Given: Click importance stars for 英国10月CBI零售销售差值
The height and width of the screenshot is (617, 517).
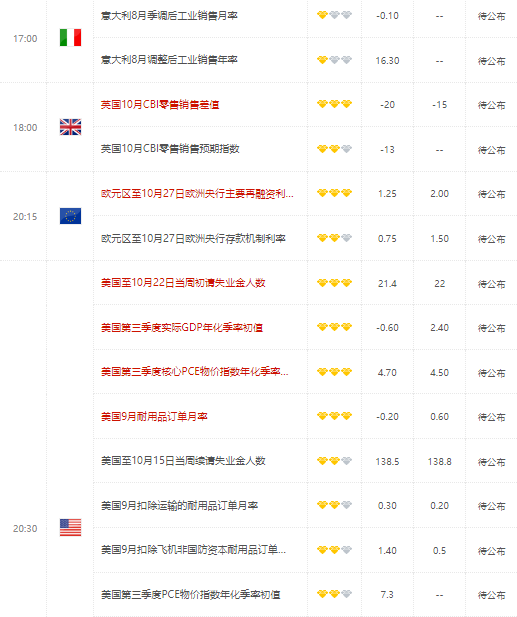Looking at the screenshot, I should tap(334, 104).
